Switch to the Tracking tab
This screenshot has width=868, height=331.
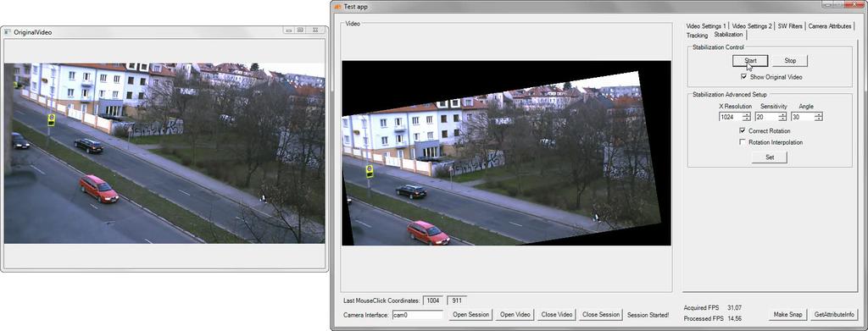697,36
